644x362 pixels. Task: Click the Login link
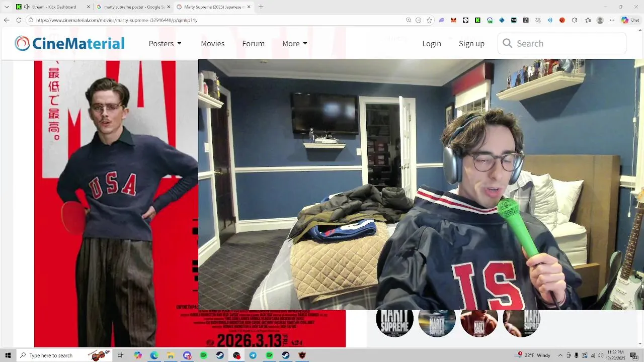[x=432, y=43]
